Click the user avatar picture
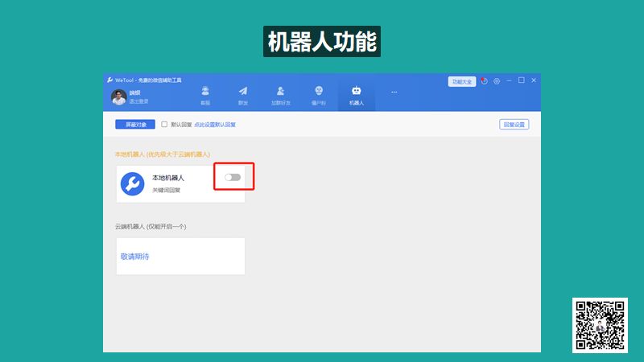The height and width of the screenshot is (362, 644). coord(118,97)
